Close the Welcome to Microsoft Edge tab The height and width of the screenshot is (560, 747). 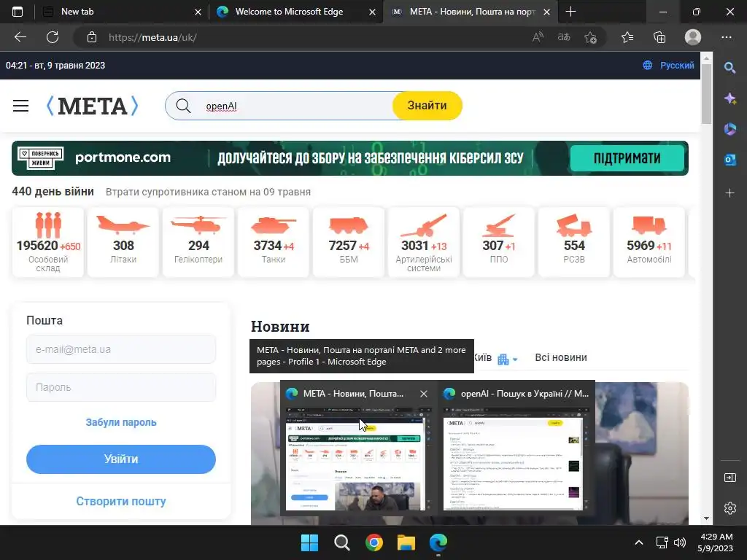pyautogui.click(x=373, y=12)
